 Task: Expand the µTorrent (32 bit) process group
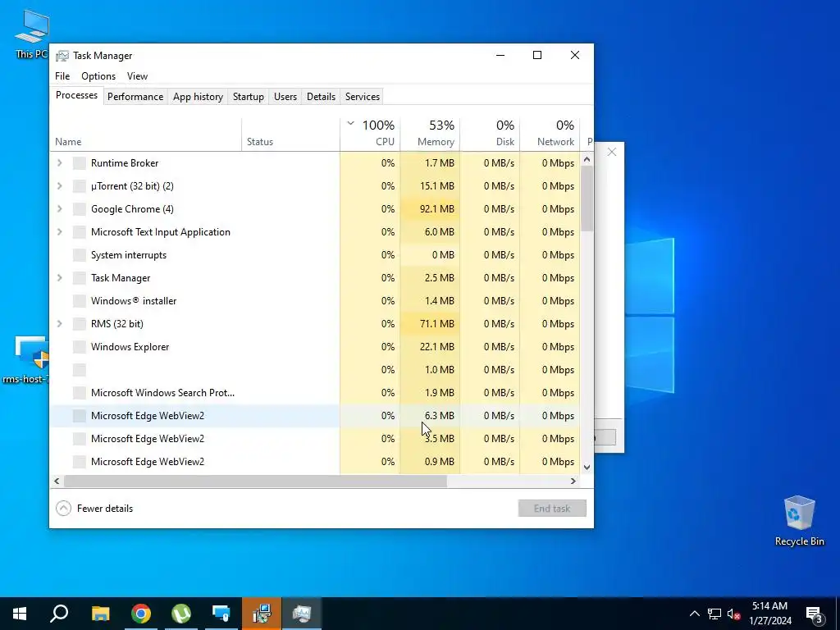(x=59, y=186)
